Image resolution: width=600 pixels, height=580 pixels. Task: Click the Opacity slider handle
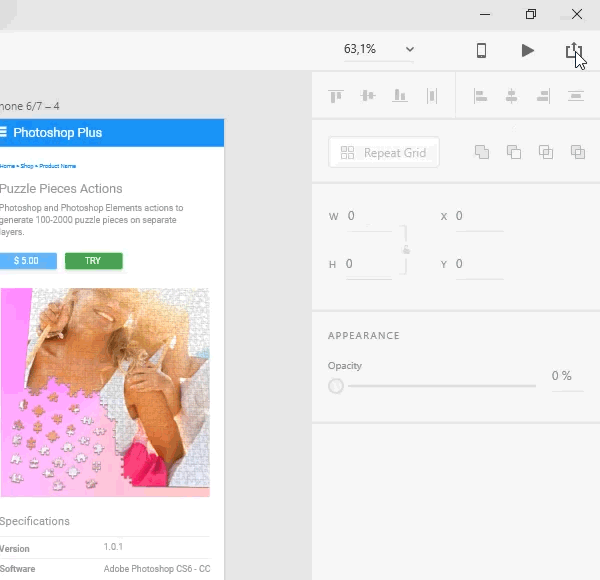tap(336, 386)
